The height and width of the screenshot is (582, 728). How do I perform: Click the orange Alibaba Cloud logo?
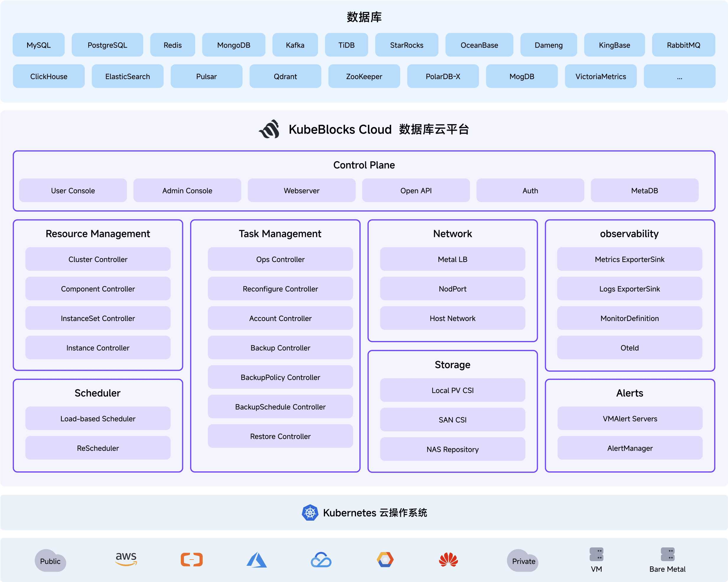(192, 559)
